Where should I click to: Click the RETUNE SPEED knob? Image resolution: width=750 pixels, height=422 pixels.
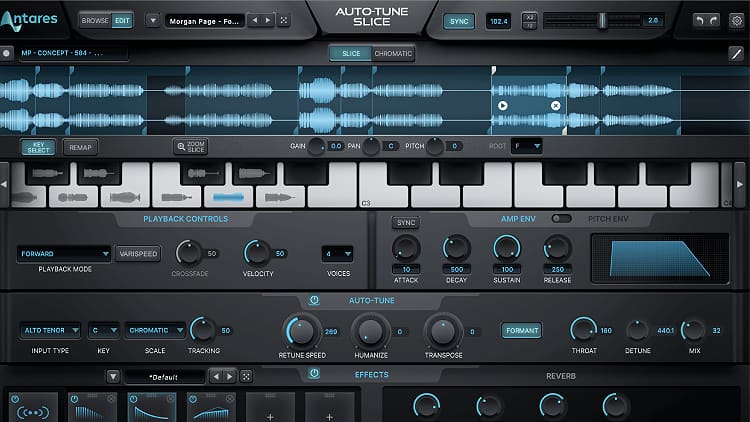click(301, 331)
